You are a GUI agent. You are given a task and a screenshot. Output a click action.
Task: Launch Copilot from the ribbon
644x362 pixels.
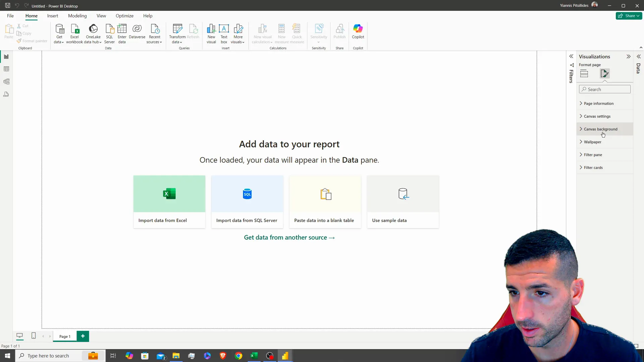point(358,32)
